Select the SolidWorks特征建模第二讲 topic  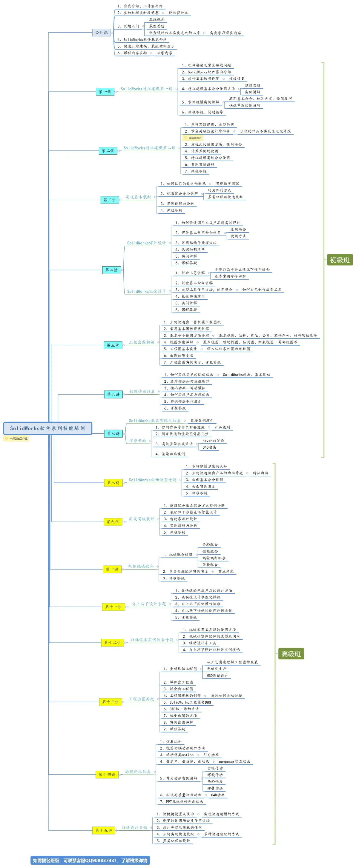pos(149,148)
